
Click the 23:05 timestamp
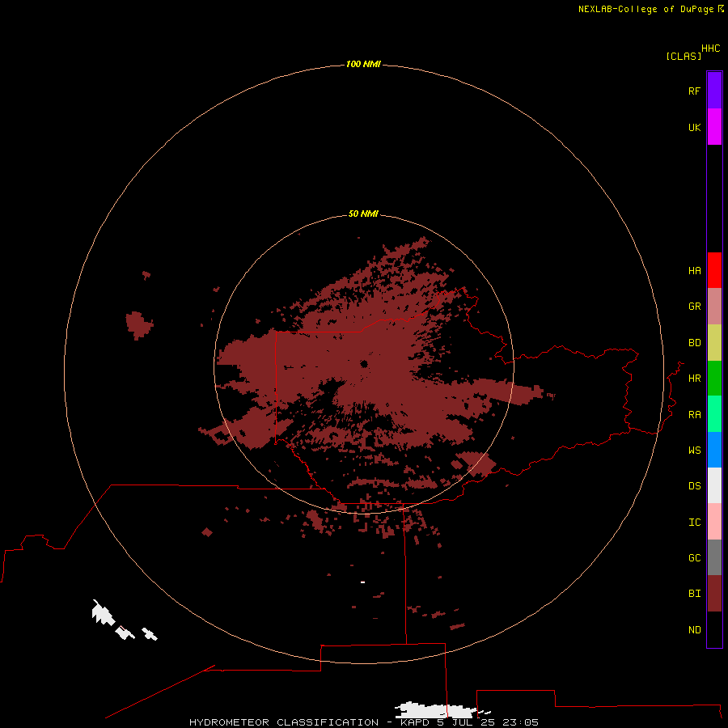click(520, 722)
